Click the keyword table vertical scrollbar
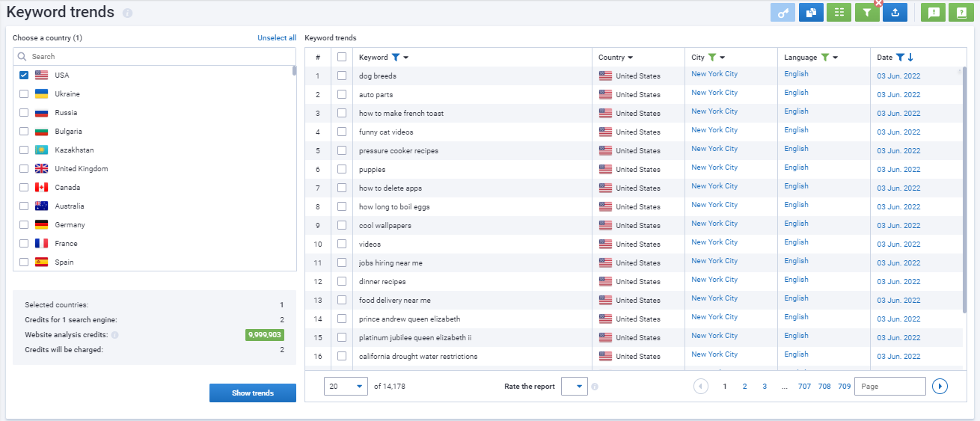The image size is (980, 421). [x=964, y=191]
